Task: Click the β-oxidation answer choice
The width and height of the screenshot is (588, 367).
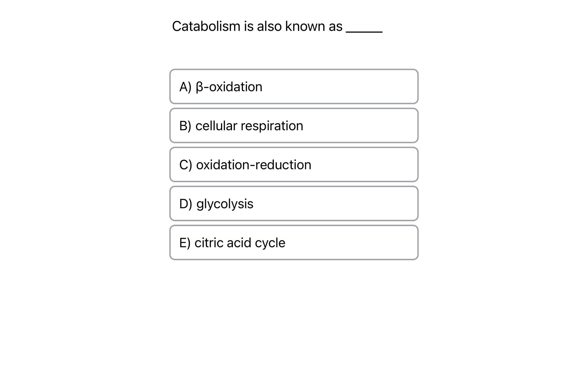Action: 294,86
